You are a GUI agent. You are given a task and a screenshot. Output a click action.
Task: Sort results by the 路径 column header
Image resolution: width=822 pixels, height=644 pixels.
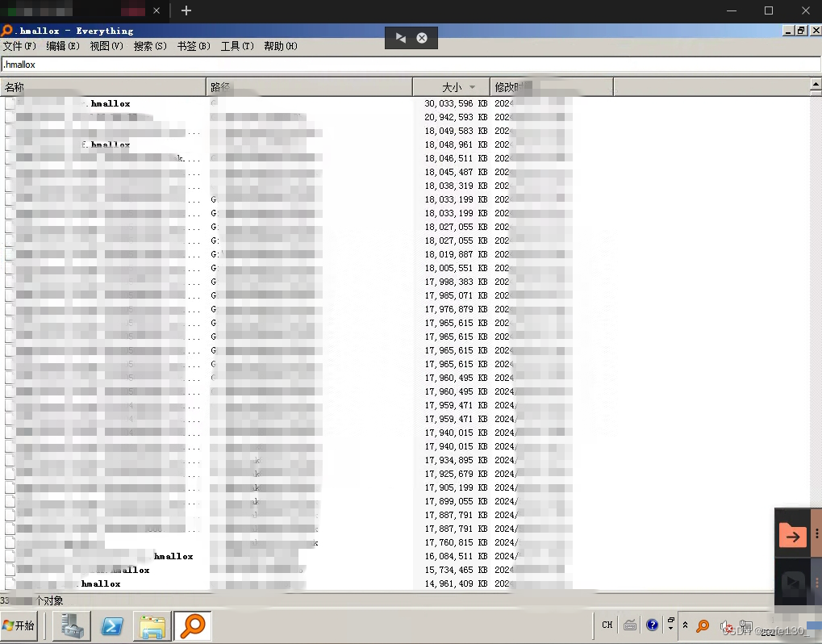point(310,86)
